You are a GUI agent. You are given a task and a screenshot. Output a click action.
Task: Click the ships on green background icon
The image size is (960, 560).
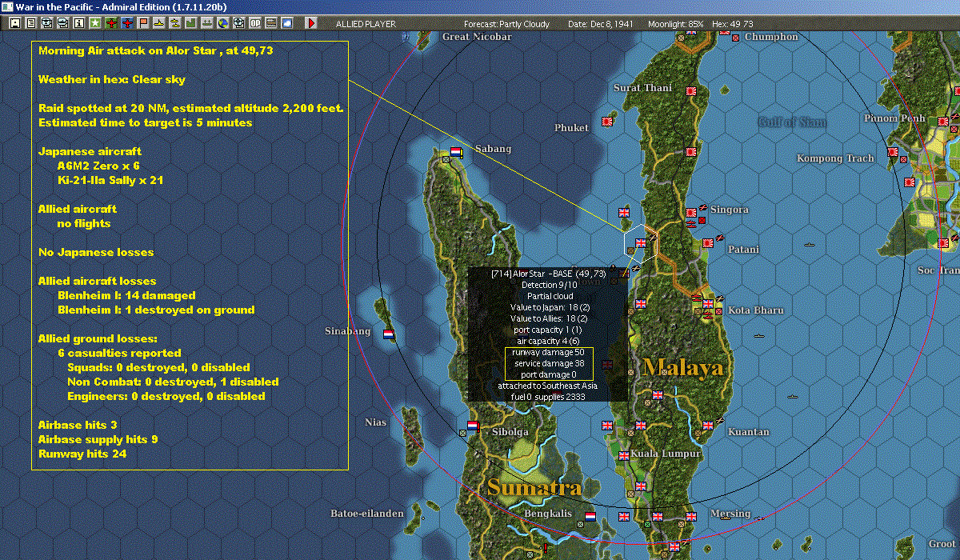click(208, 24)
